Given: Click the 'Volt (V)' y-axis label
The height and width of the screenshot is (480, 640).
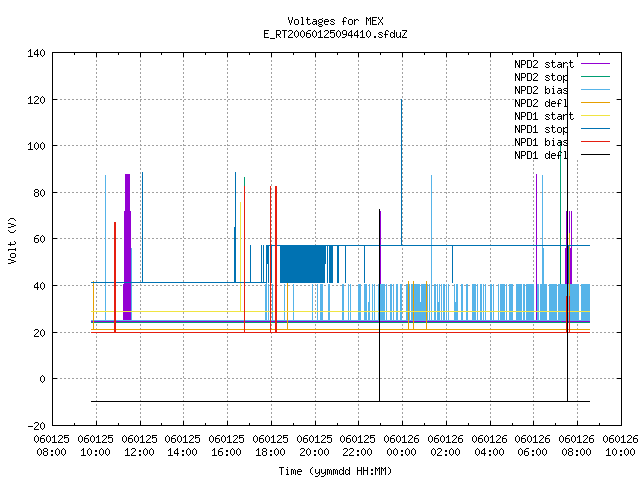Looking at the screenshot, I should click(x=12, y=240).
